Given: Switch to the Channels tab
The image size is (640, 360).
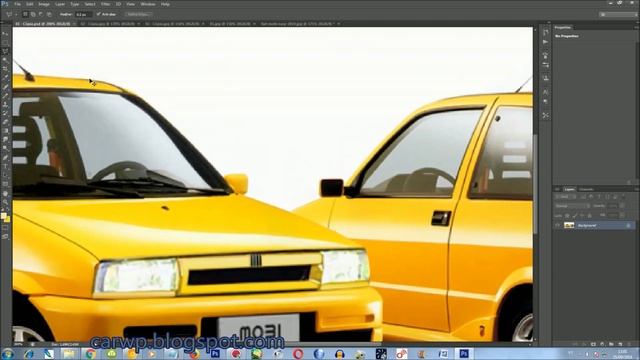Looking at the screenshot, I should 586,189.
